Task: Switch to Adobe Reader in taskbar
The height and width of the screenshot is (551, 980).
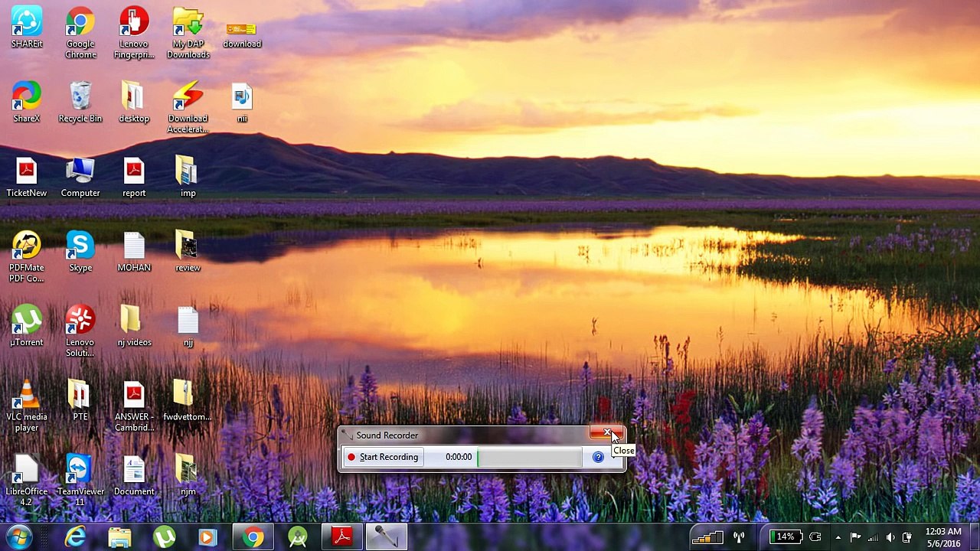Action: [x=341, y=537]
